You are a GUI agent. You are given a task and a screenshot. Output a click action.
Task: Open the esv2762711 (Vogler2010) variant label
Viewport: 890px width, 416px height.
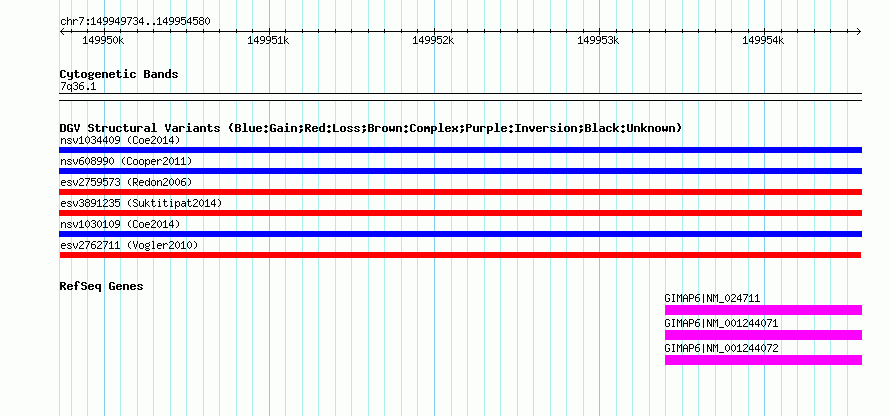click(x=129, y=245)
